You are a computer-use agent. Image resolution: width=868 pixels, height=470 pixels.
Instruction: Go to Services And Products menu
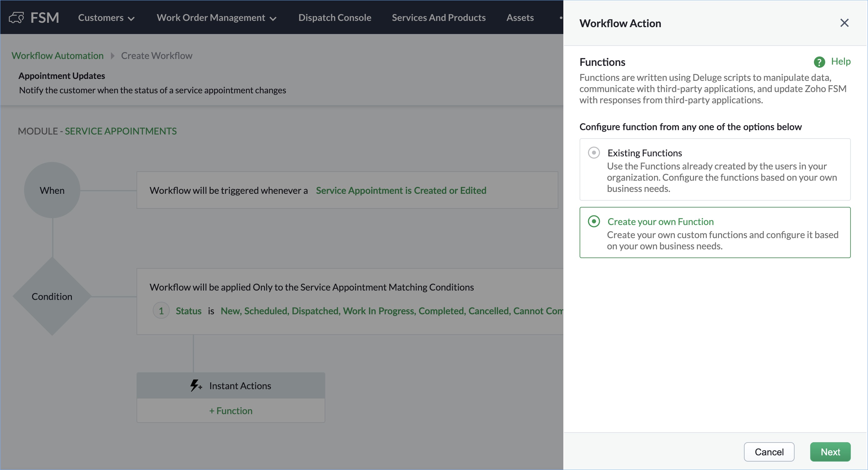[x=438, y=18]
